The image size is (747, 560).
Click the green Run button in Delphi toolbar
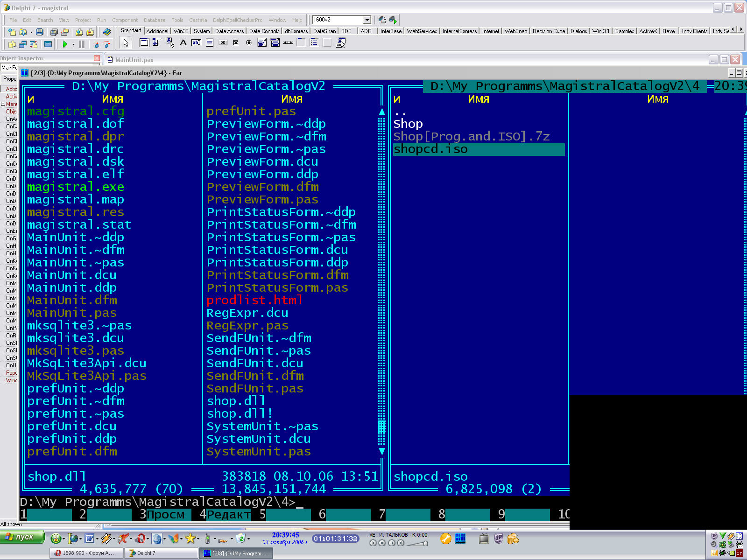65,44
